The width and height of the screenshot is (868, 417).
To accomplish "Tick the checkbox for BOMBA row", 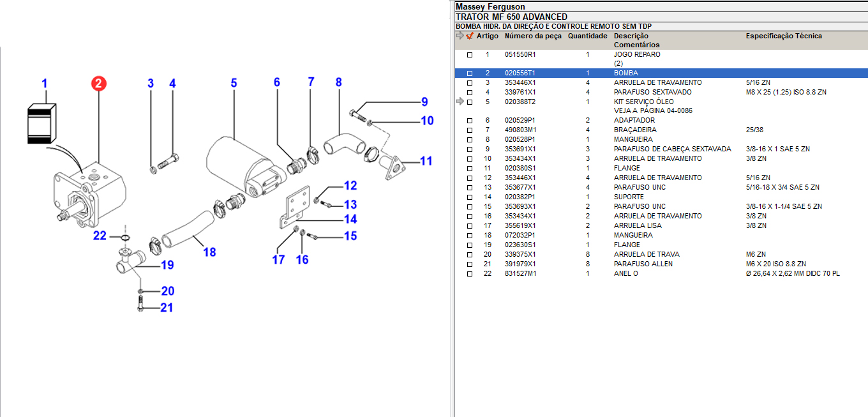I will [x=470, y=73].
